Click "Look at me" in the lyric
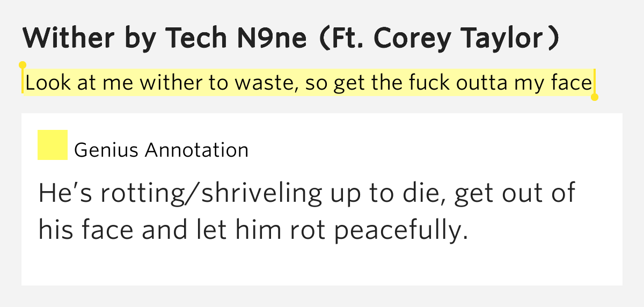The width and height of the screenshot is (644, 307). (x=79, y=83)
